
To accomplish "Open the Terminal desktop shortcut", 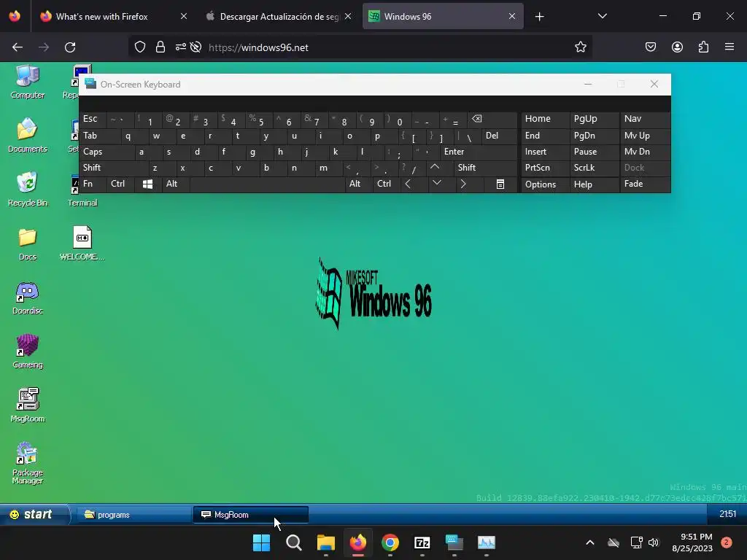I will point(82,192).
